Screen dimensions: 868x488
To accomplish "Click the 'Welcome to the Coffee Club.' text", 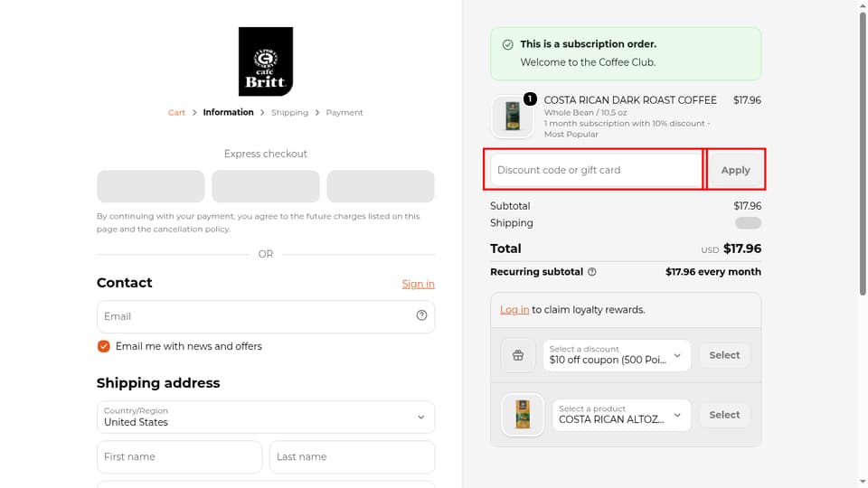I will (588, 62).
